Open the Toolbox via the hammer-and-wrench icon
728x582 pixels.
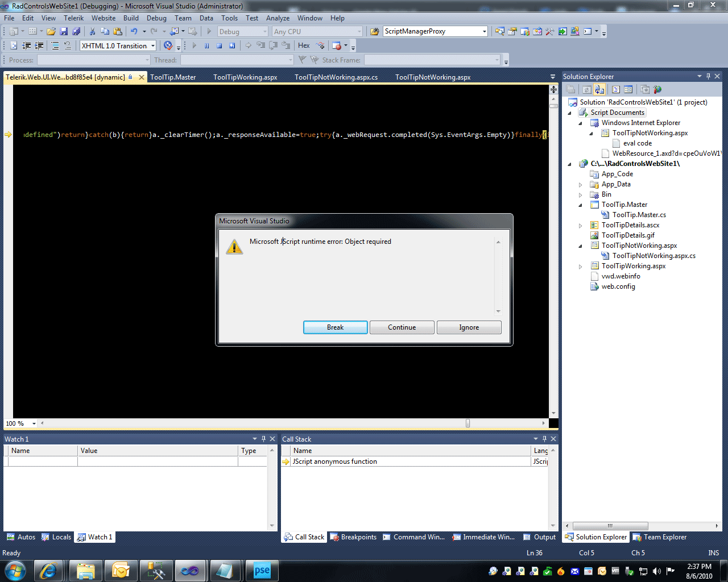(x=550, y=32)
